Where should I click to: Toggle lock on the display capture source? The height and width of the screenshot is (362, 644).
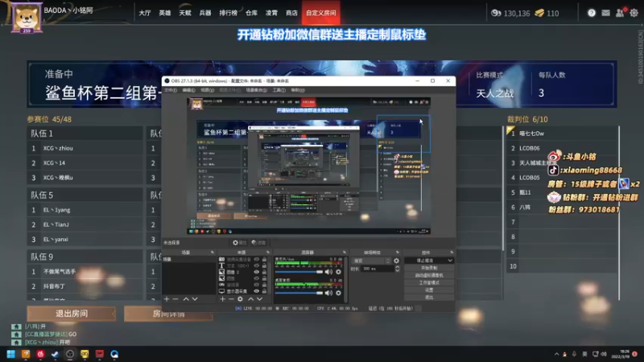[264, 291]
